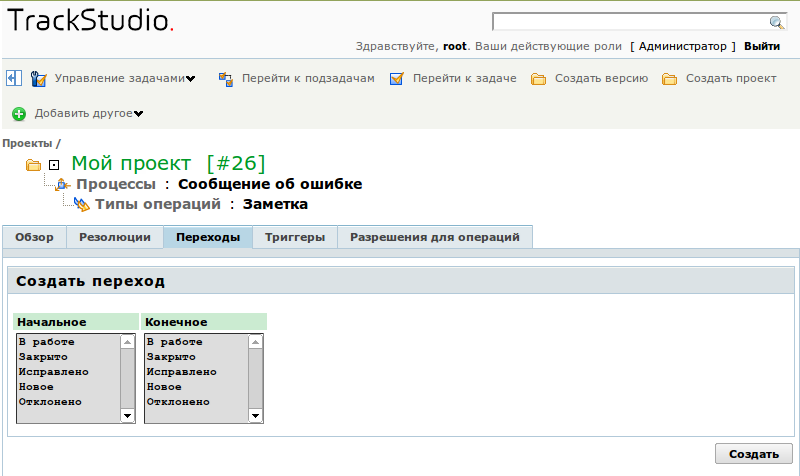Expand the Добавить другое dropdown
Screen dimensions: 800x476
[x=138, y=114]
